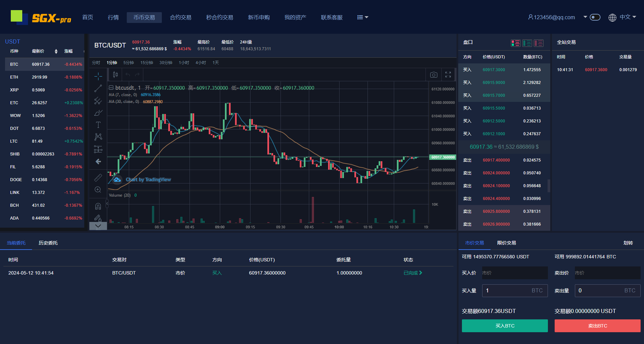Click the globe language icon

click(612, 18)
